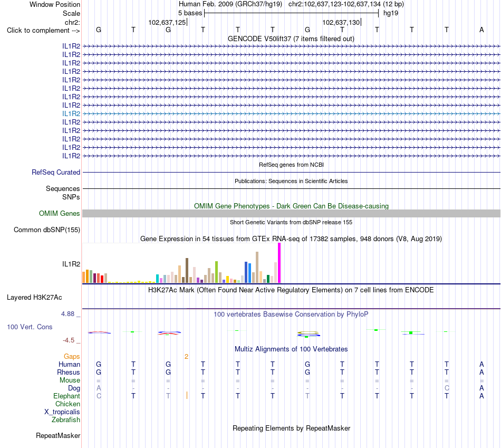Viewport: 501px width, 448px height.
Task: Click the "4.88" PhyloP upper scale value
Action: pyautogui.click(x=68, y=314)
